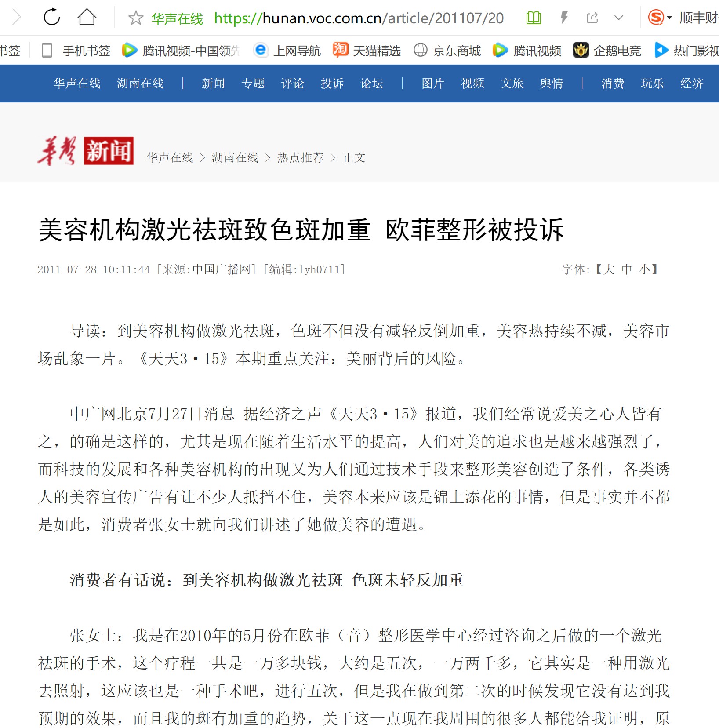
Task: Select 华声在线 in the navigation bar
Action: click(x=77, y=83)
